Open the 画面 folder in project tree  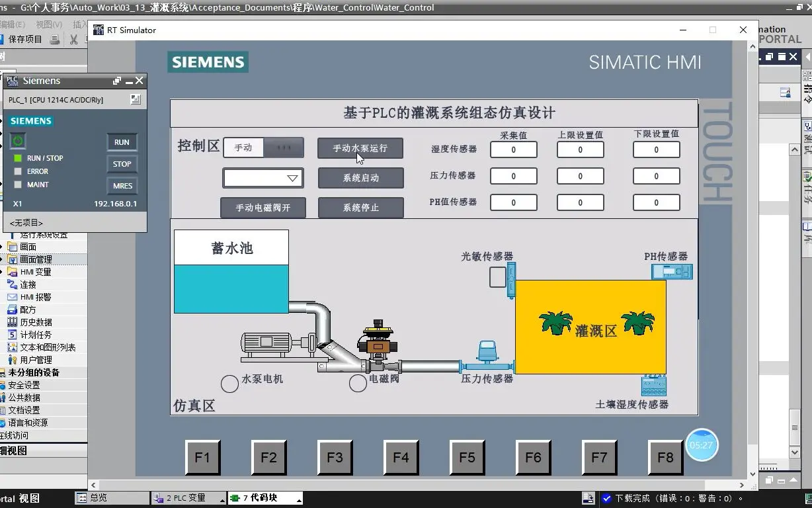(28, 247)
